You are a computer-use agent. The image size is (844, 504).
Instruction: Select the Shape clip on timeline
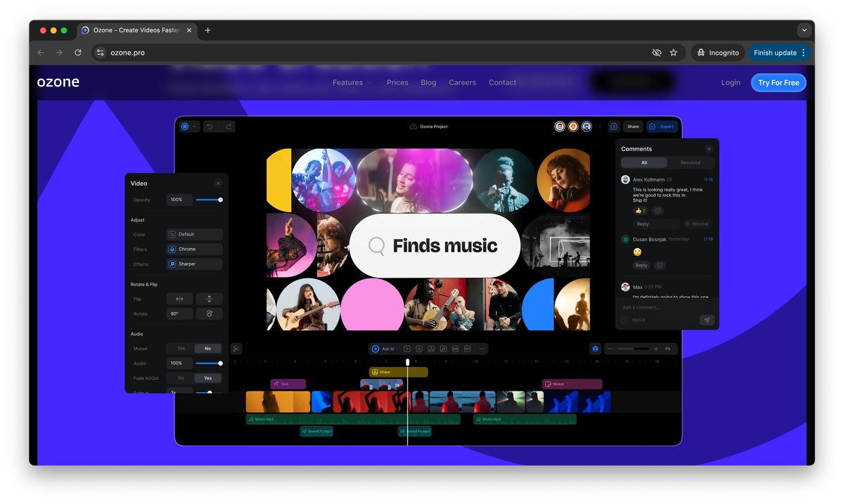398,372
